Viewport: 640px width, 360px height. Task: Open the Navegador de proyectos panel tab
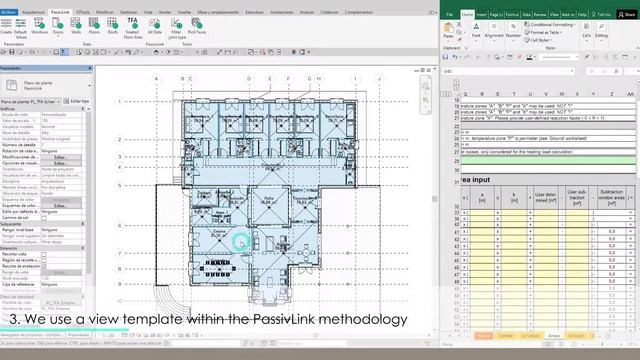(x=32, y=335)
